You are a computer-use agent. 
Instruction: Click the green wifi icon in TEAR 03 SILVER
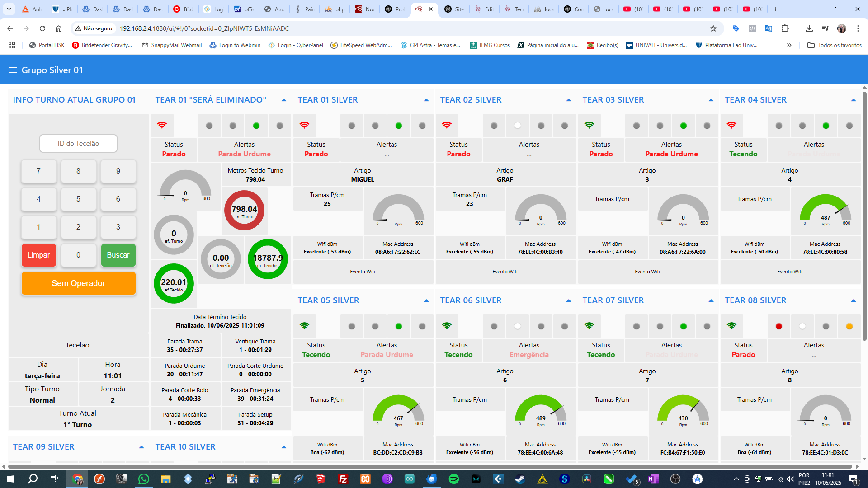point(589,125)
